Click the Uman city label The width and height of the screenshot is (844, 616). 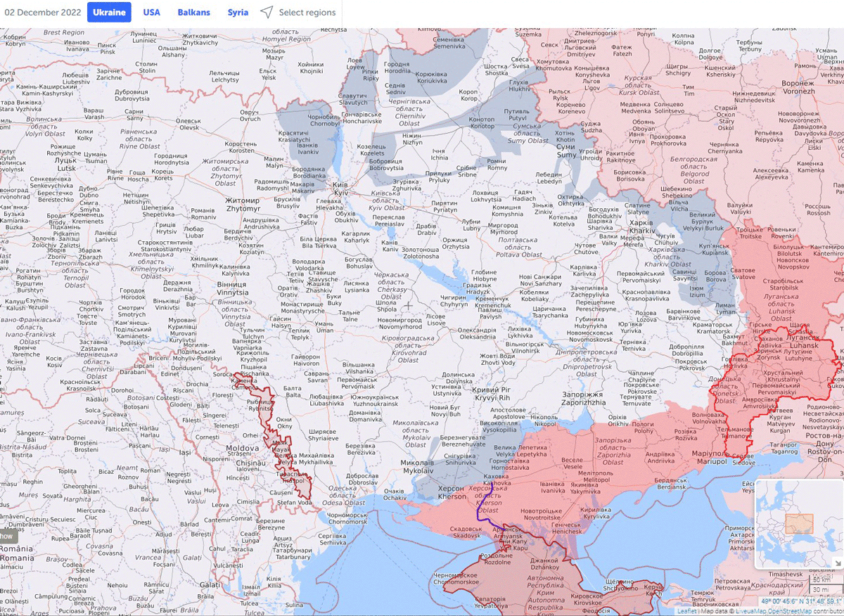(324, 327)
